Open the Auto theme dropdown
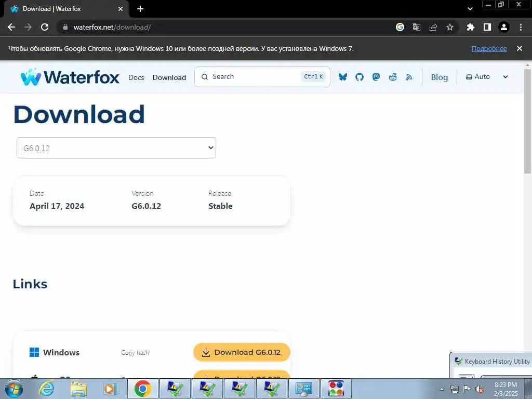Viewport: 532px width, 399px height. click(x=486, y=77)
